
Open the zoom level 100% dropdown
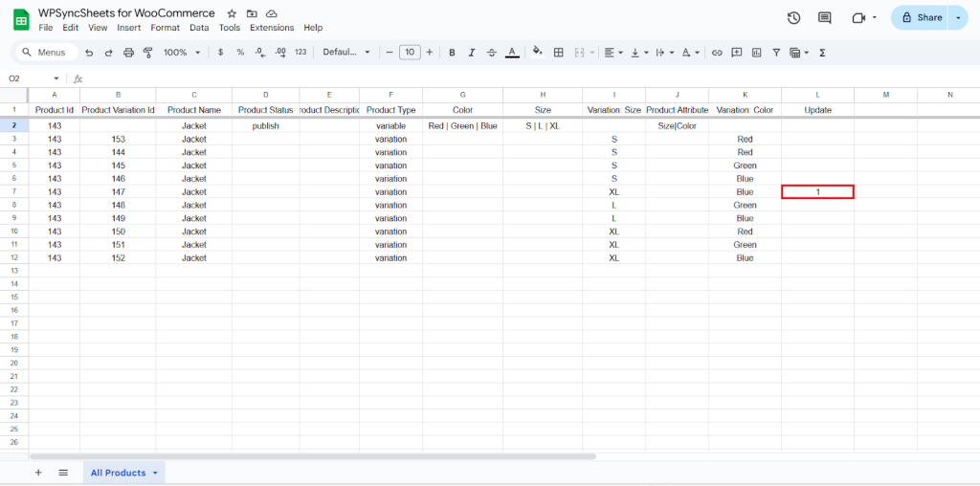tap(182, 53)
